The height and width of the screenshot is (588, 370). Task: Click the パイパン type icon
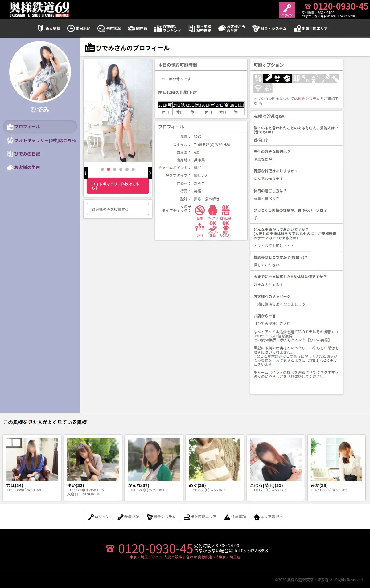[x=213, y=213]
